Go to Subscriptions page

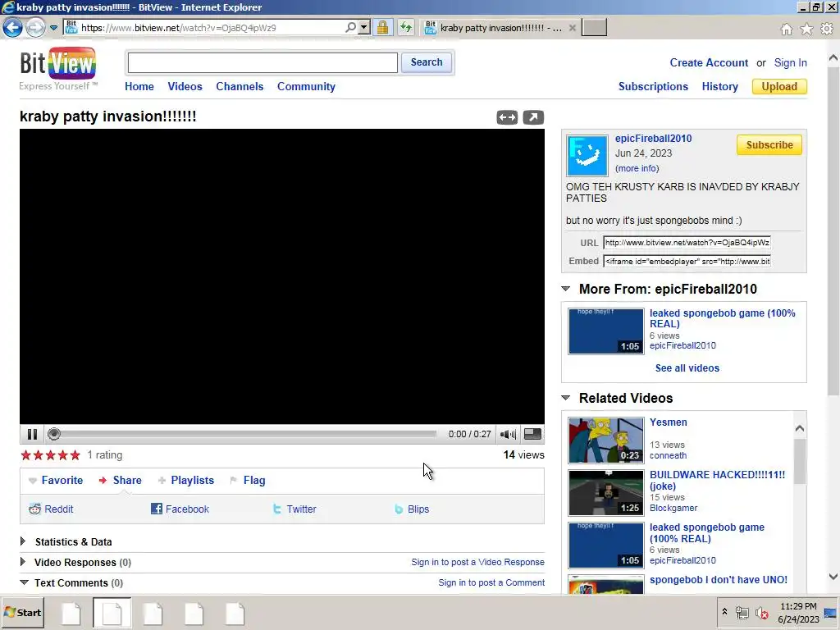(653, 86)
